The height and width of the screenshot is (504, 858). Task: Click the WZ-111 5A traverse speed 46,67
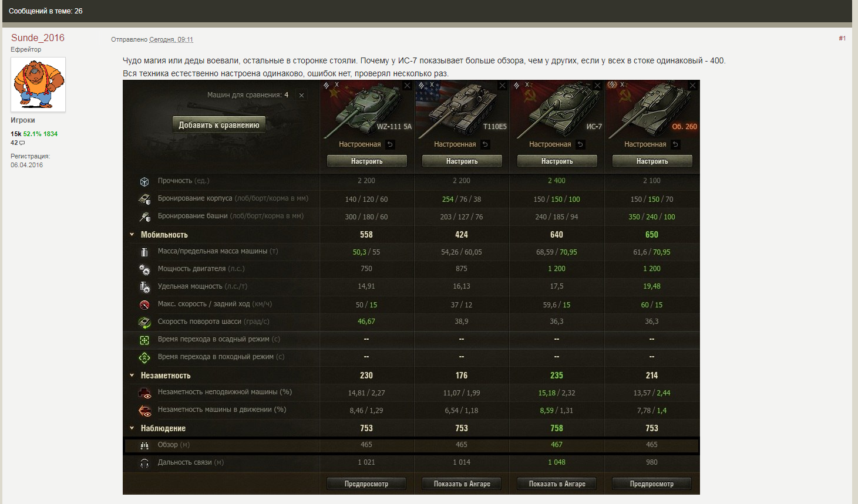tap(366, 322)
